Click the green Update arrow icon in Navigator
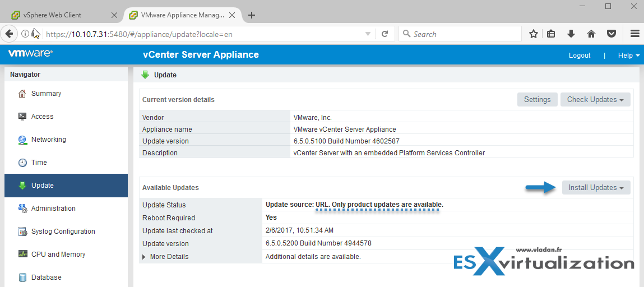The height and width of the screenshot is (287, 644). (22, 186)
